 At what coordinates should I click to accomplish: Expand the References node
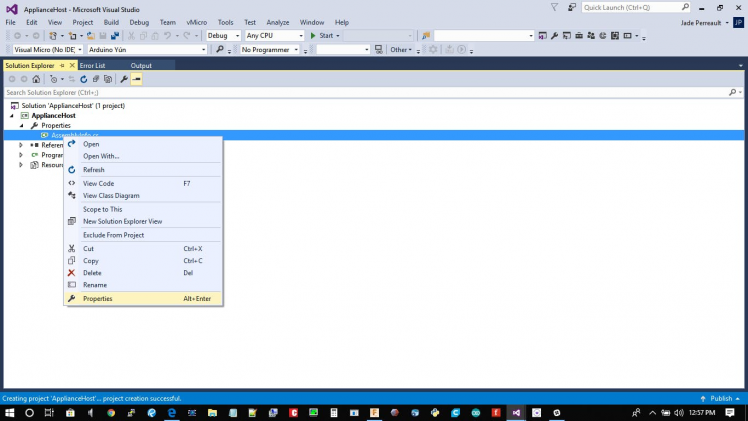point(21,145)
